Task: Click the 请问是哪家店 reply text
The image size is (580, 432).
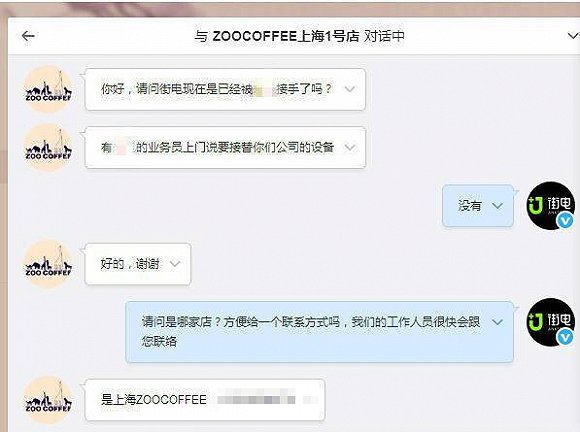Action: pos(311,331)
